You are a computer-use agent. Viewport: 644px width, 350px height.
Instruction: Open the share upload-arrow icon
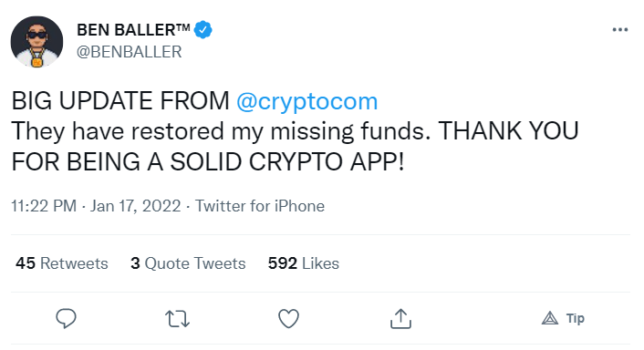pyautogui.click(x=400, y=318)
